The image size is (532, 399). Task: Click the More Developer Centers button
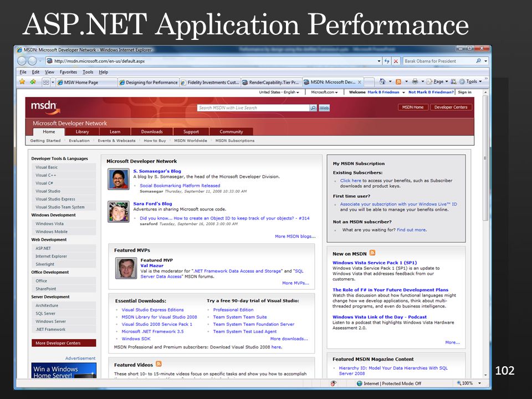64,343
